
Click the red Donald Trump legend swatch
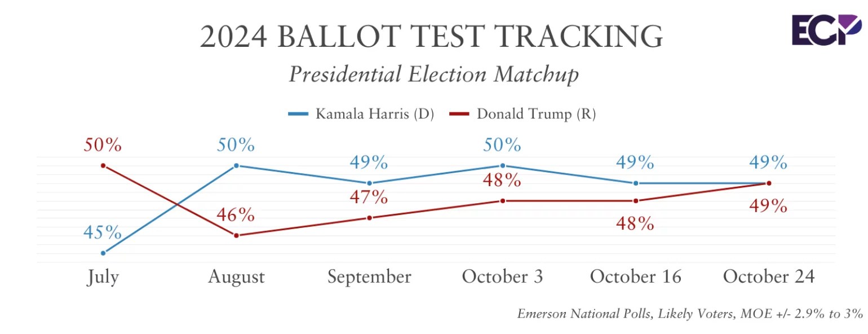click(x=459, y=114)
